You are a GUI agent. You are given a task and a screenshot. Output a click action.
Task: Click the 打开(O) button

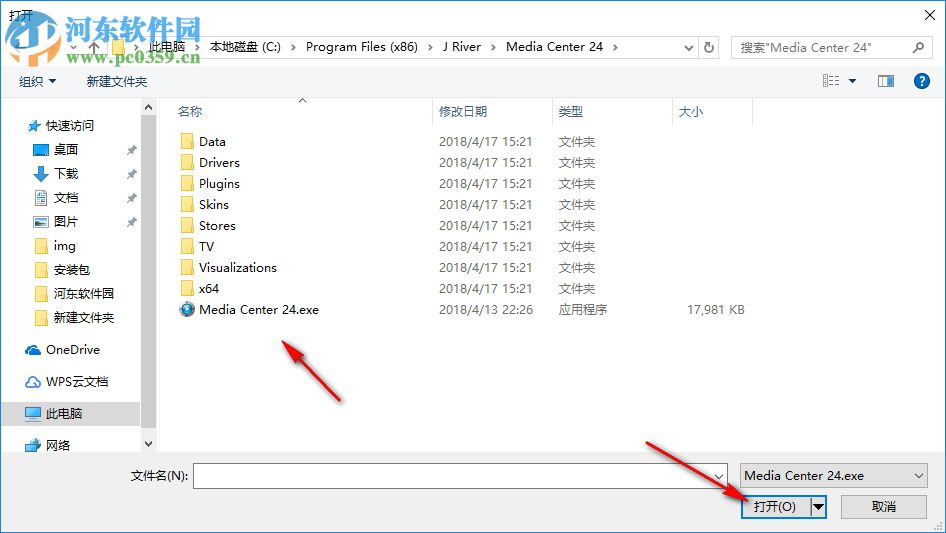(776, 506)
